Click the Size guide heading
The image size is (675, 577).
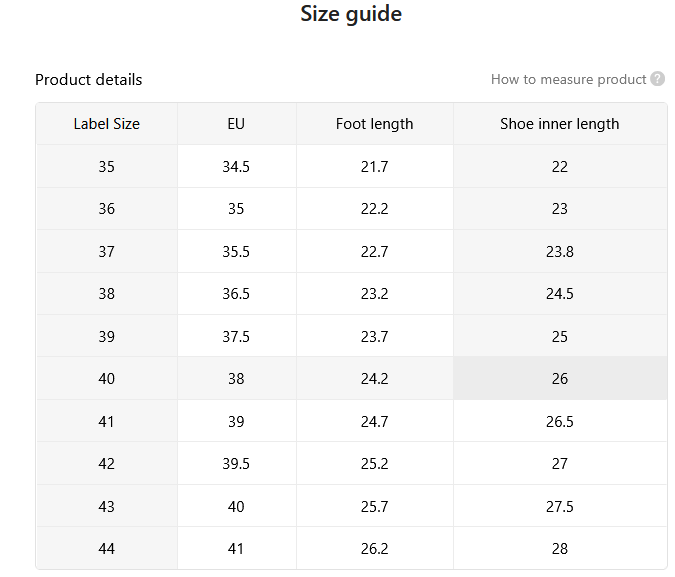click(351, 13)
